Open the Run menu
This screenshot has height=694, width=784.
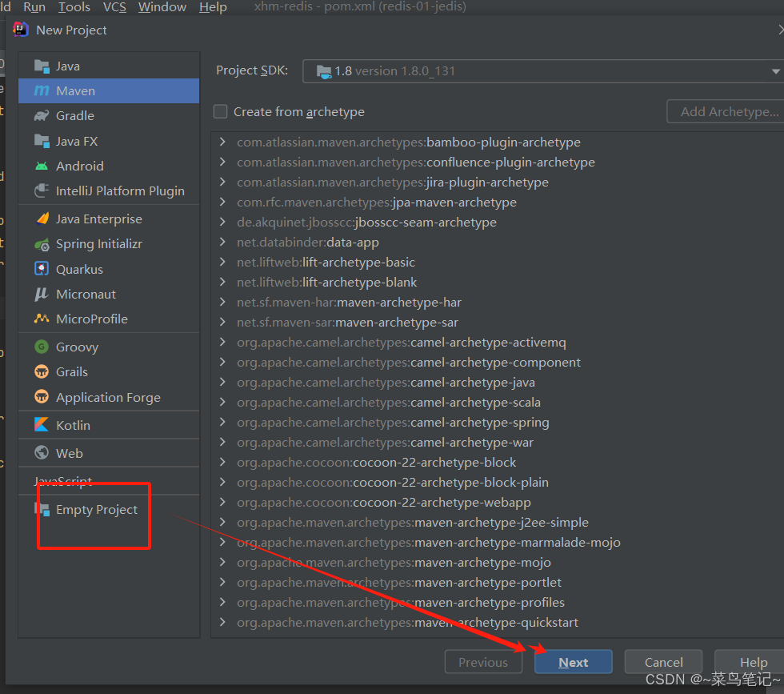(34, 7)
